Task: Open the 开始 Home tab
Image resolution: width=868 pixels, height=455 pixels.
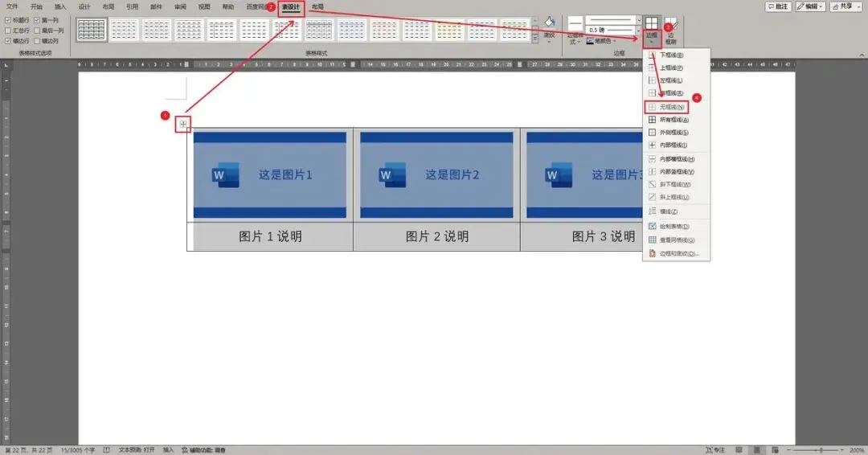Action: click(36, 6)
